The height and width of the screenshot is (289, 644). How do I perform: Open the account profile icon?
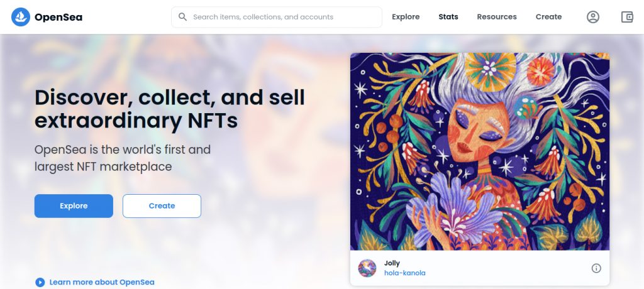pyautogui.click(x=593, y=17)
